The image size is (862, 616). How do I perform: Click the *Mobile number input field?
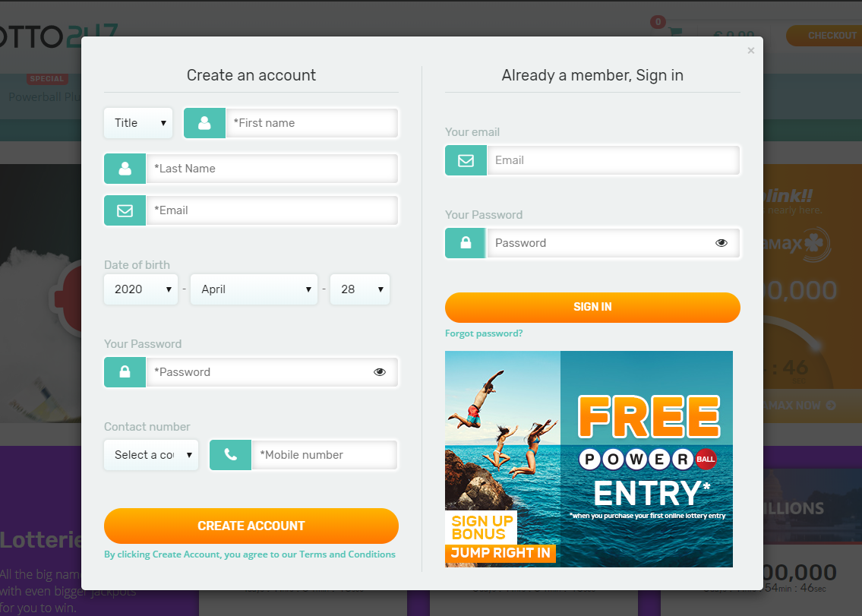coord(324,455)
